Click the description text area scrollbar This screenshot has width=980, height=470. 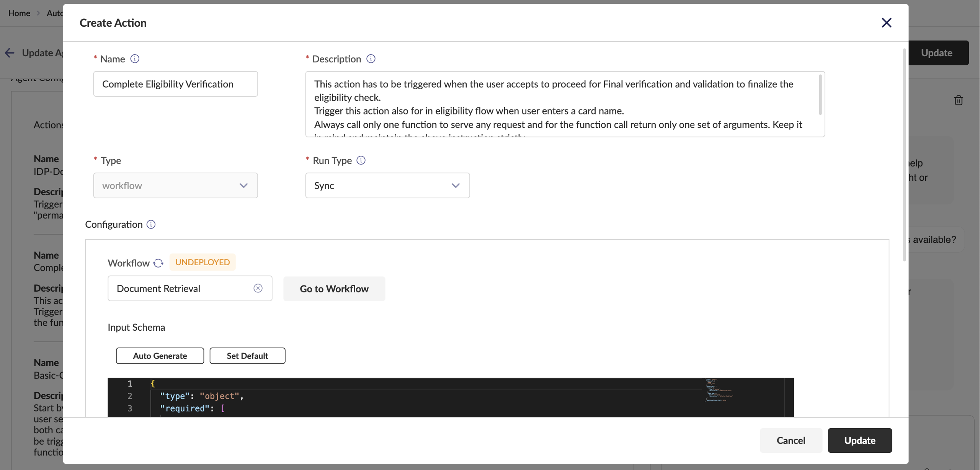click(820, 95)
